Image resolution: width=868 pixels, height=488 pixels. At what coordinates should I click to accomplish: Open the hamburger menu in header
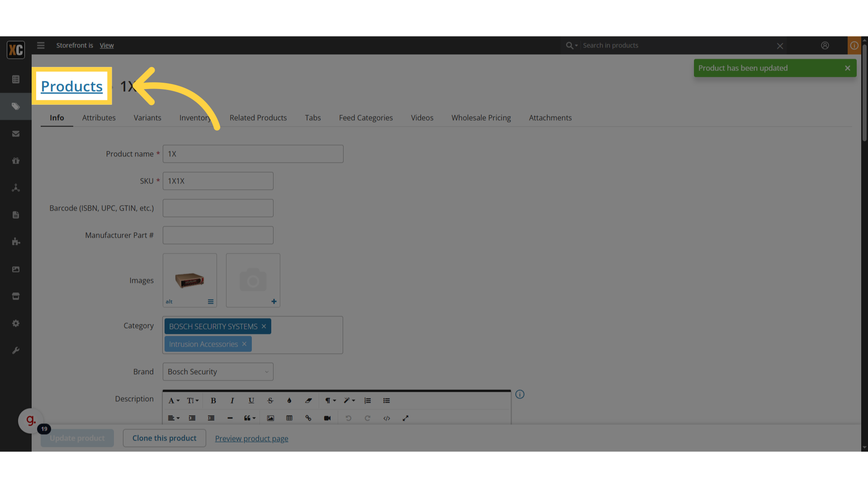(x=41, y=45)
